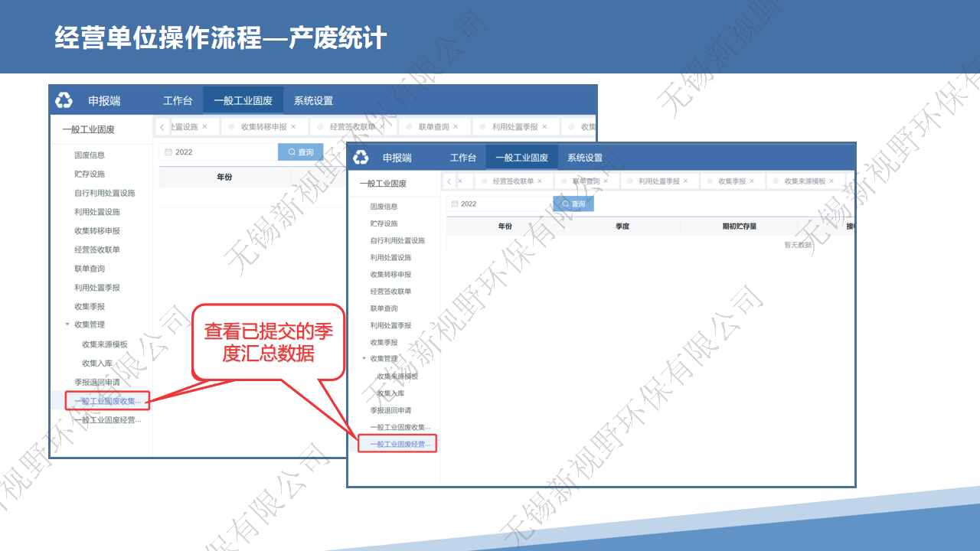Click the calendar icon in front window's year field
The width and height of the screenshot is (980, 551).
(455, 204)
